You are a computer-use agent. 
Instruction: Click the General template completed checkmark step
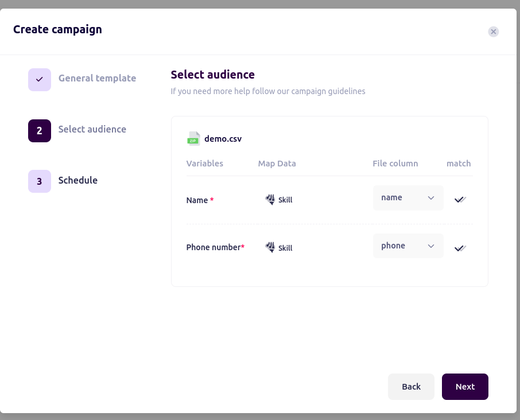tap(40, 80)
